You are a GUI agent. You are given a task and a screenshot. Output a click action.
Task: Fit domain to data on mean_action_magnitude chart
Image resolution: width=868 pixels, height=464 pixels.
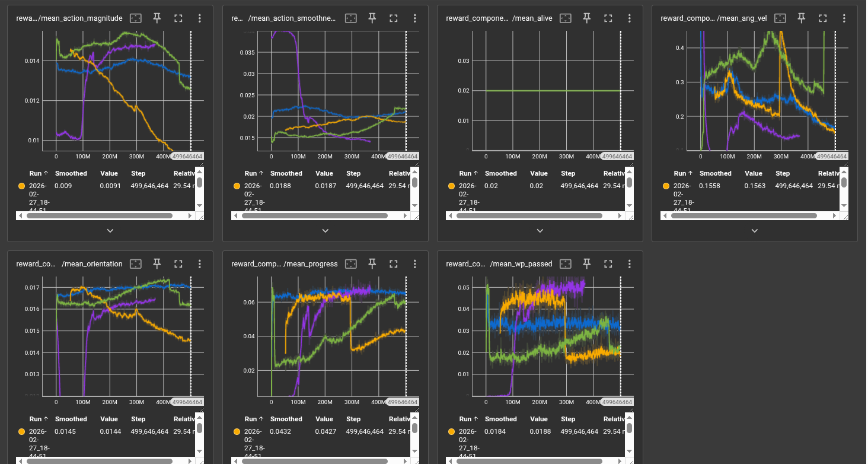(x=136, y=18)
